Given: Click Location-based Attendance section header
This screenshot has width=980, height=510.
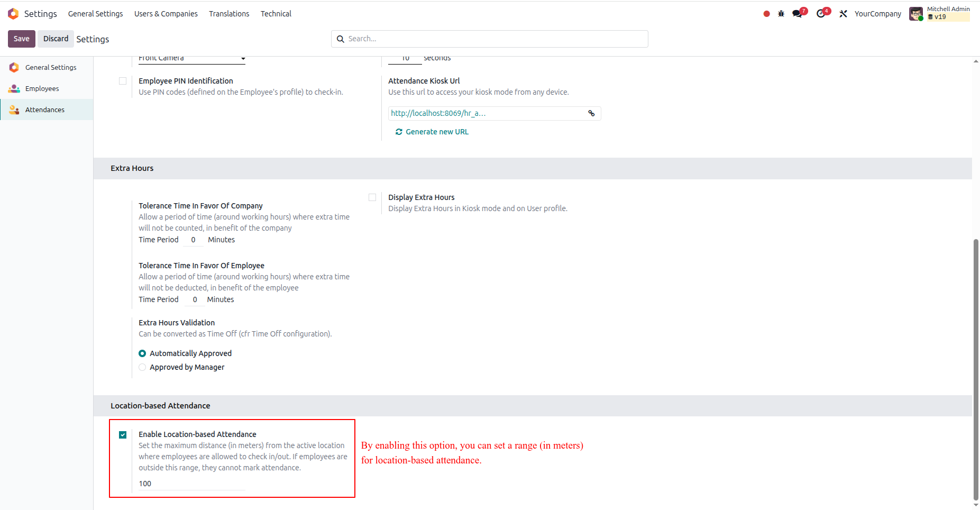Looking at the screenshot, I should point(160,406).
